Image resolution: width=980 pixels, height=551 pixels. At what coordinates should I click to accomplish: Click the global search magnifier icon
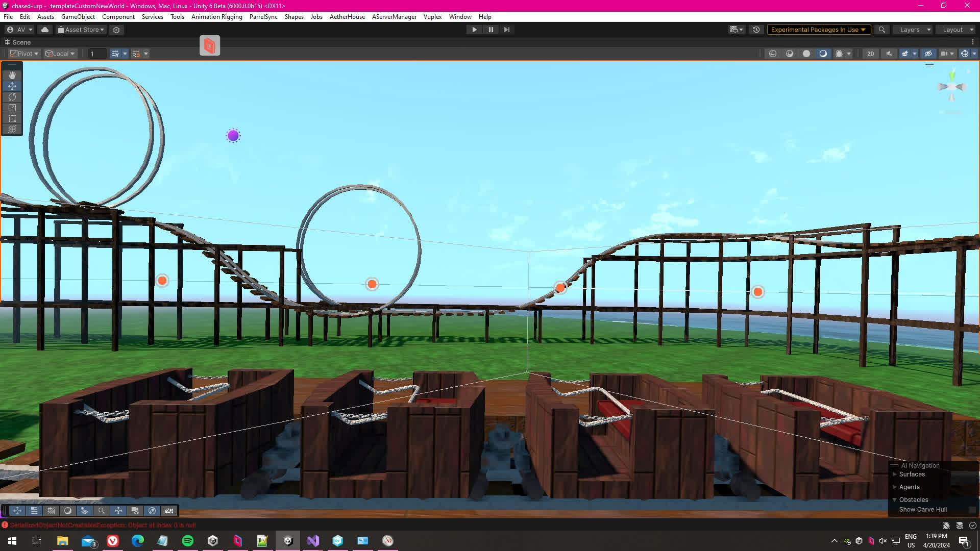pos(881,30)
